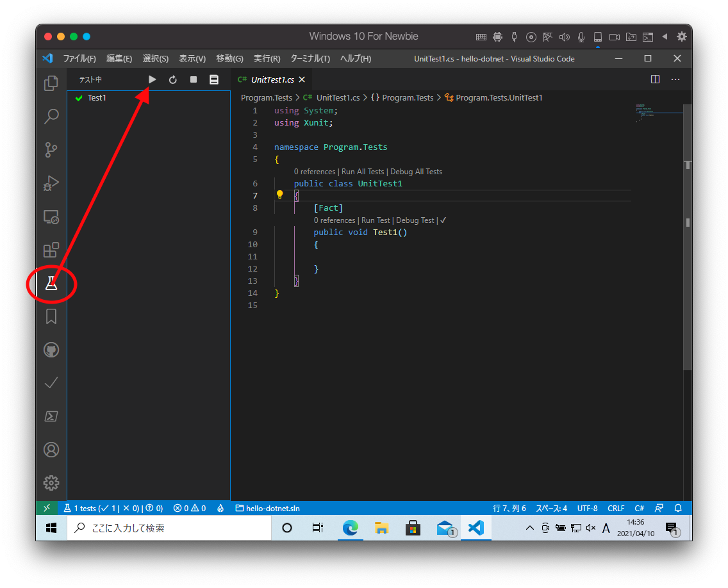
Task: Click the CRLF line ending selector
Action: pos(616,508)
